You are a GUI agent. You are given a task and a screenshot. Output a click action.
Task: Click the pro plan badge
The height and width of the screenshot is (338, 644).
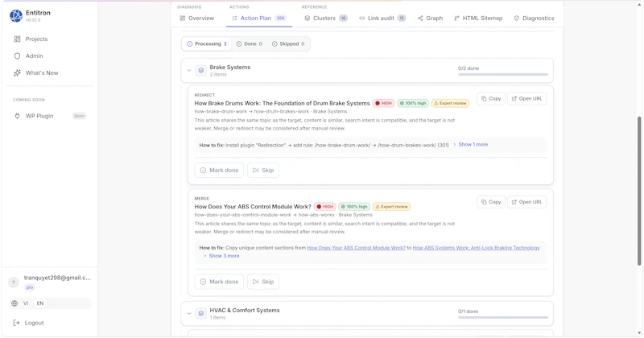(30, 287)
